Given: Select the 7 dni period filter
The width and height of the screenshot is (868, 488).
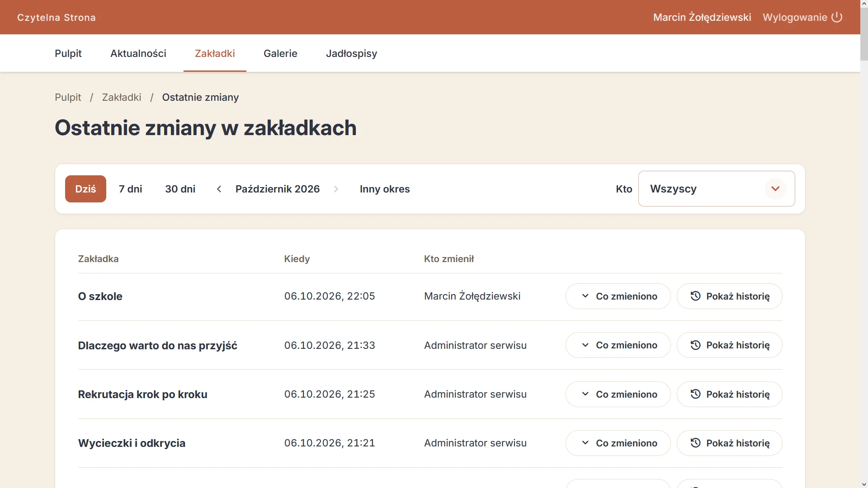Looking at the screenshot, I should pyautogui.click(x=130, y=189).
